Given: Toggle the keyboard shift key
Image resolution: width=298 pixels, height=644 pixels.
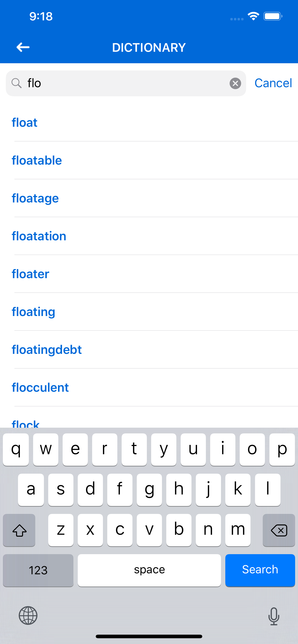Looking at the screenshot, I should pos(19,530).
